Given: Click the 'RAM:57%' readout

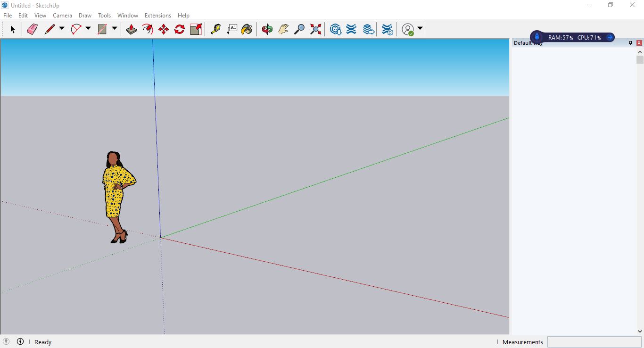Looking at the screenshot, I should (x=561, y=37).
